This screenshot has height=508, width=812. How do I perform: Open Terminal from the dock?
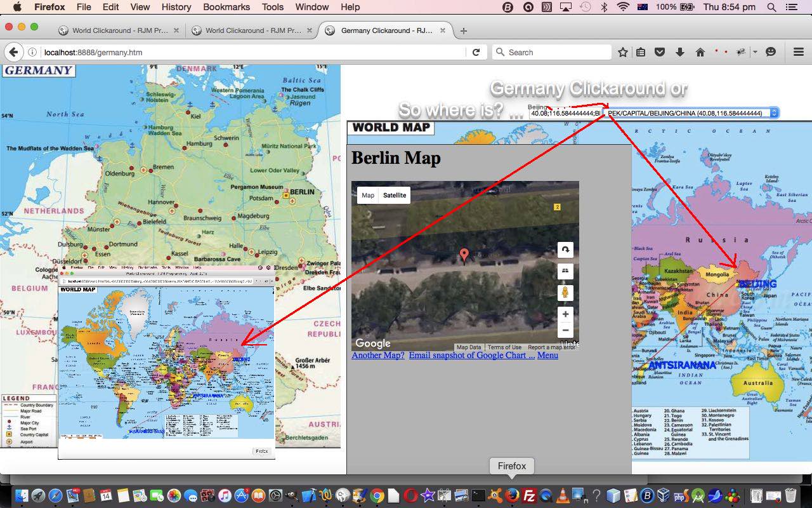point(478,495)
